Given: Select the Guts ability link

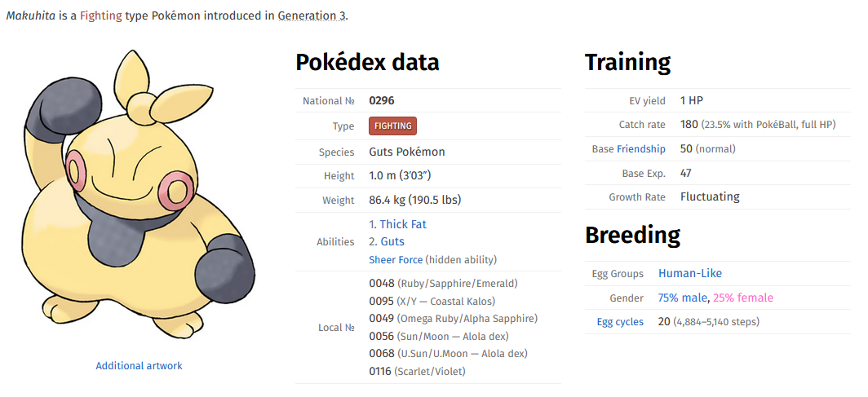Looking at the screenshot, I should click(392, 241).
